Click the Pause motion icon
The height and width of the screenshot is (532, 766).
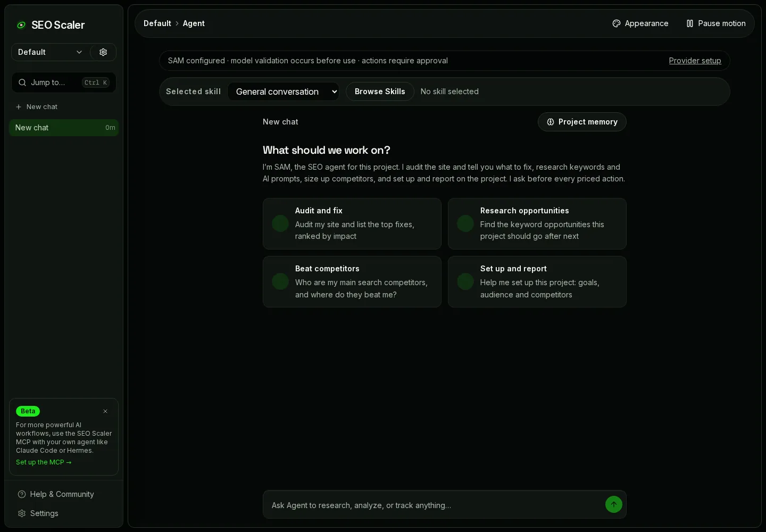pos(690,23)
